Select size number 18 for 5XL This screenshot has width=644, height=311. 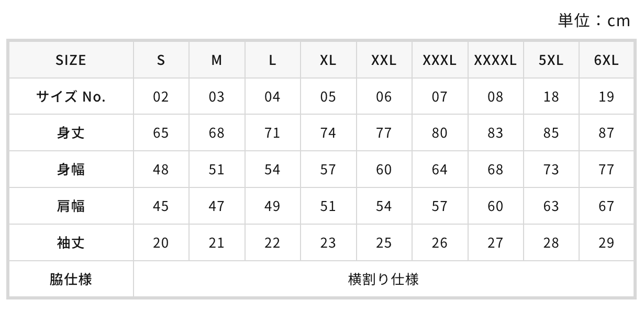click(x=551, y=97)
